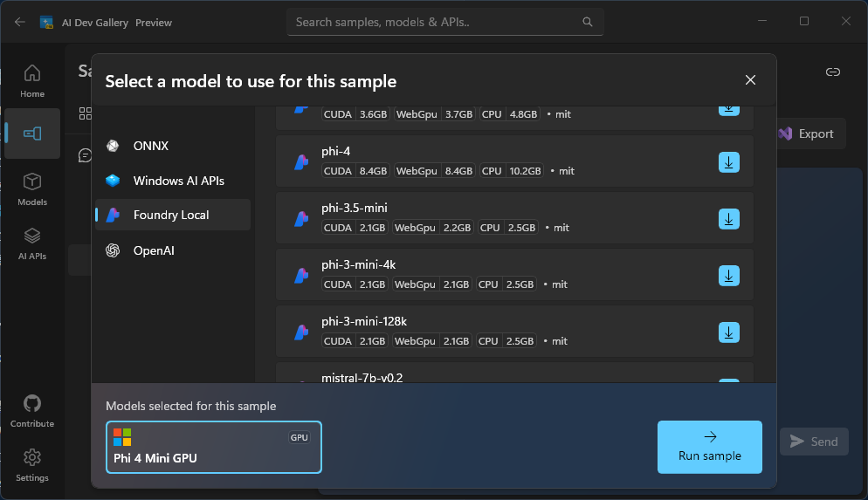Click the phi-4 WebGpu 8.4GB tag
The height and width of the screenshot is (500, 868).
point(435,171)
